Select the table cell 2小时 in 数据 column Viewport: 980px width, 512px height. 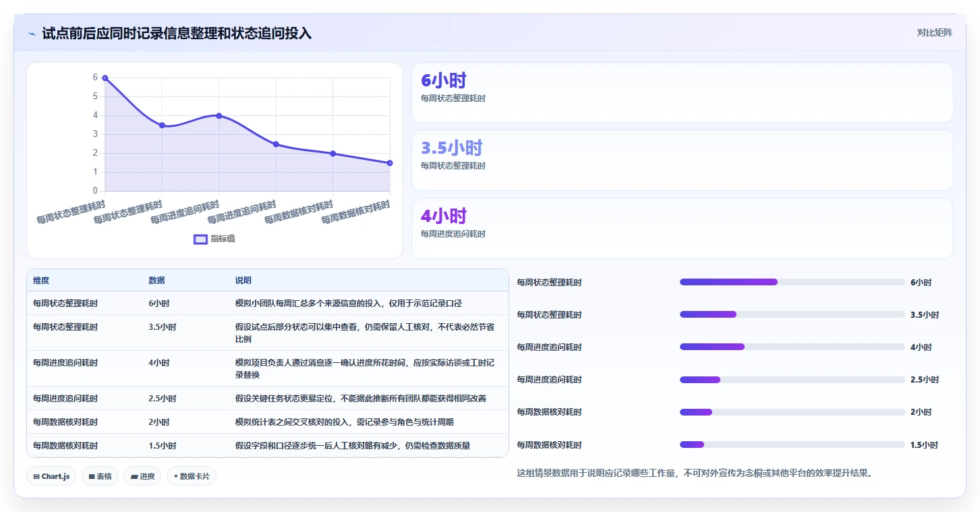pyautogui.click(x=159, y=422)
